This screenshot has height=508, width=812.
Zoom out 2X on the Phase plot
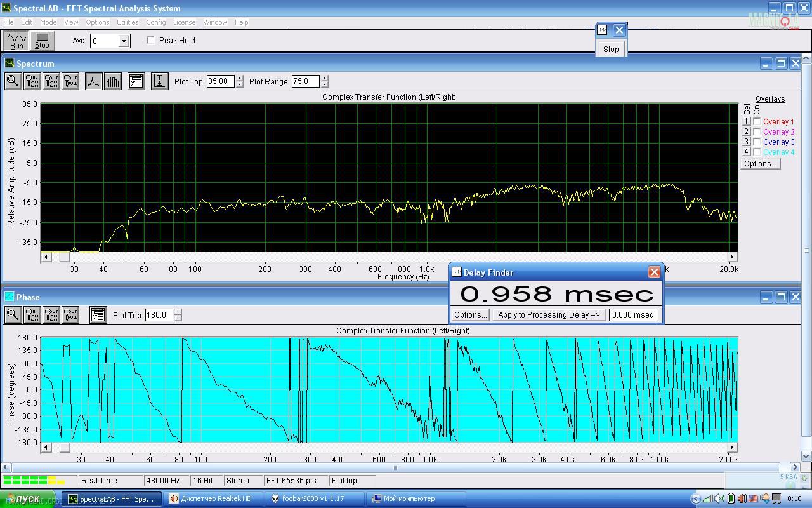point(51,315)
